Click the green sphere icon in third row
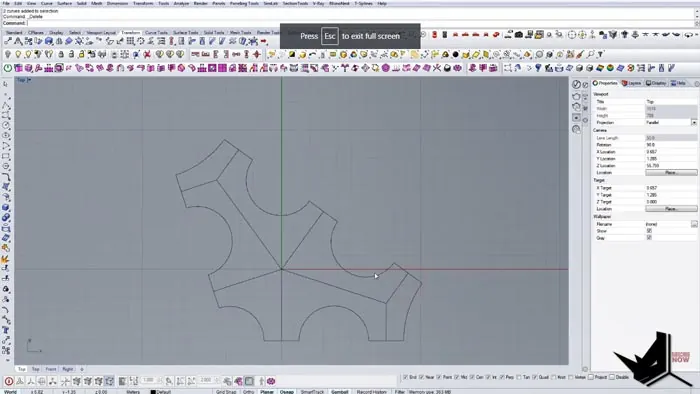Screen dimensions: 700x394 pyautogui.click(x=610, y=68)
